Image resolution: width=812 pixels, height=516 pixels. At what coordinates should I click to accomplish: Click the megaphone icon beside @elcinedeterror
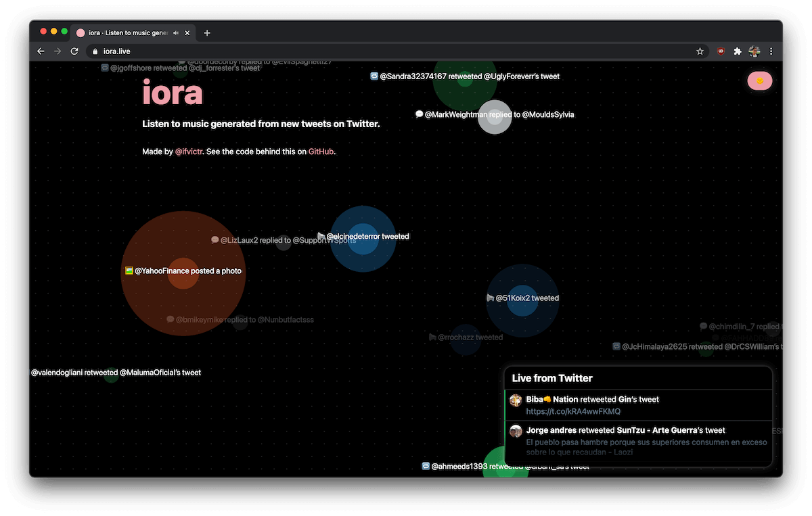click(x=321, y=236)
